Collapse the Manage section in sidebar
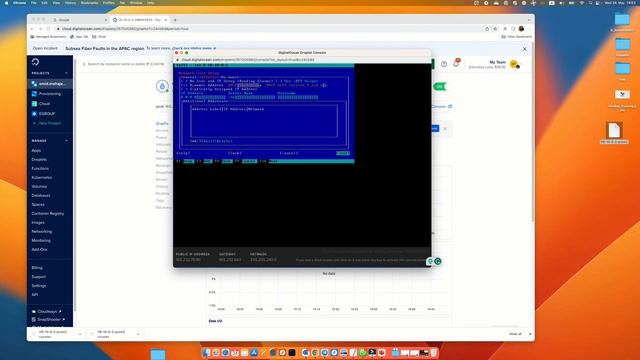Screen dimensions: 640x360 pyautogui.click(x=67, y=140)
